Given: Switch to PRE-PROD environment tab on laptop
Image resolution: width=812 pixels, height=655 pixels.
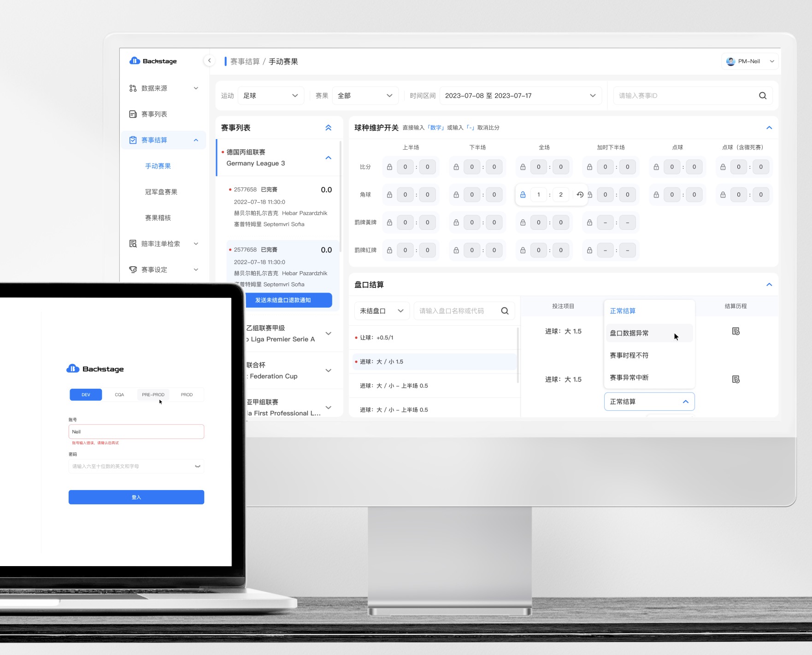Looking at the screenshot, I should click(x=153, y=395).
